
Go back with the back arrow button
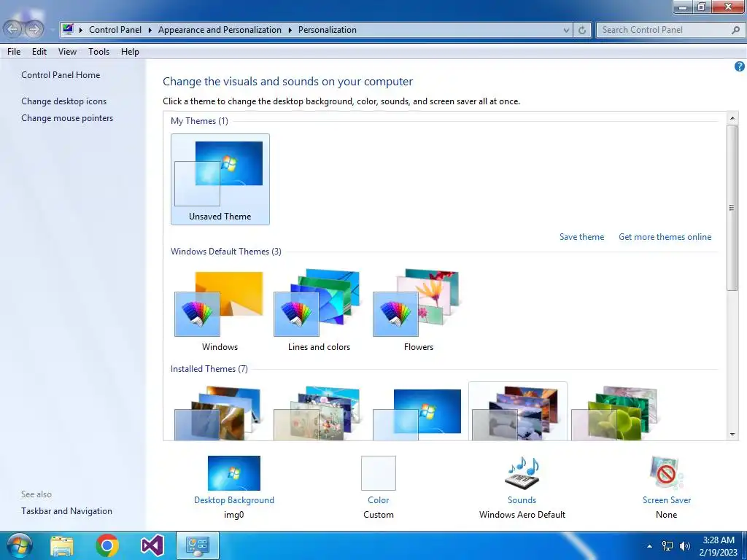click(13, 29)
